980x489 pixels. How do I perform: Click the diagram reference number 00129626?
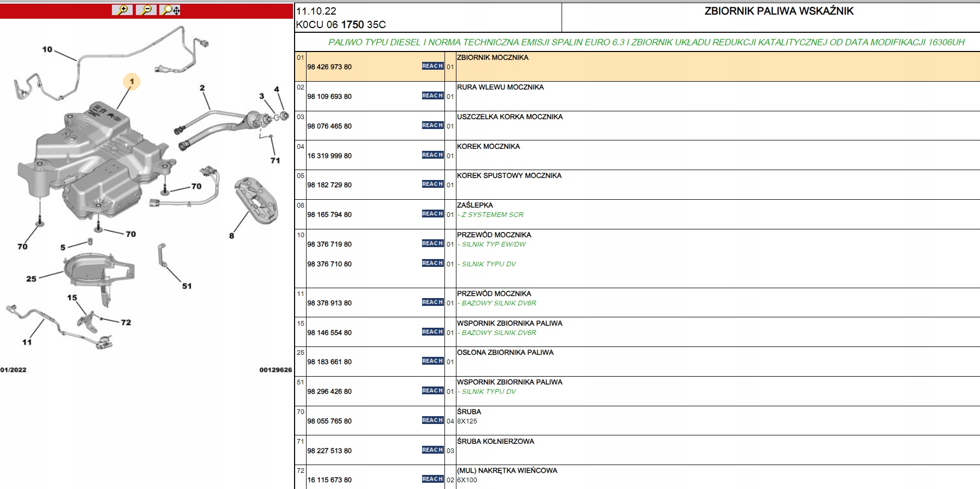pyautogui.click(x=275, y=370)
